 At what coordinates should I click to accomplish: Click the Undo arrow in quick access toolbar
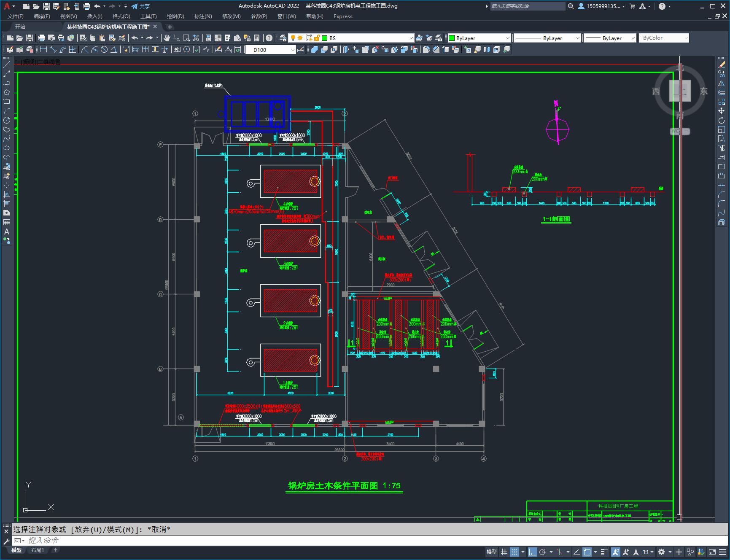97,6
